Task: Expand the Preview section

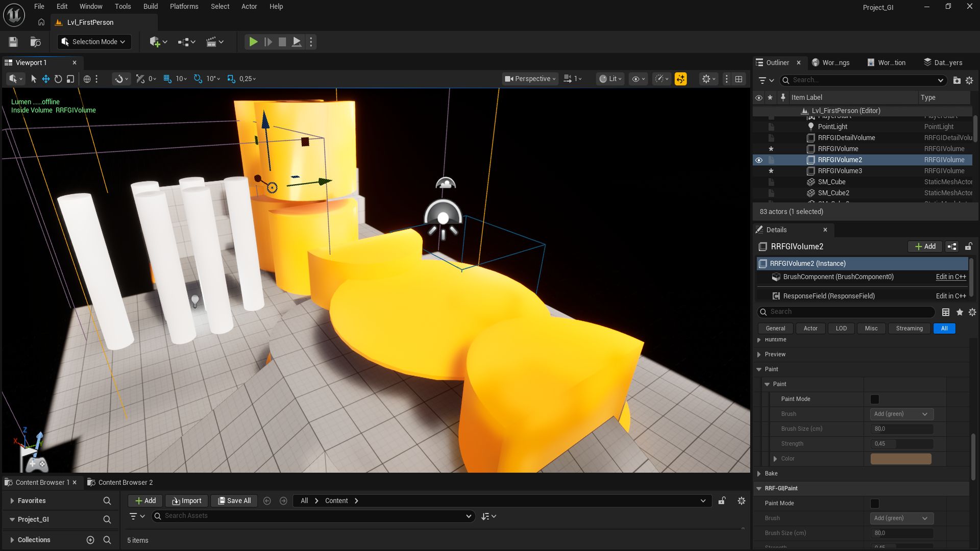Action: [x=759, y=355]
